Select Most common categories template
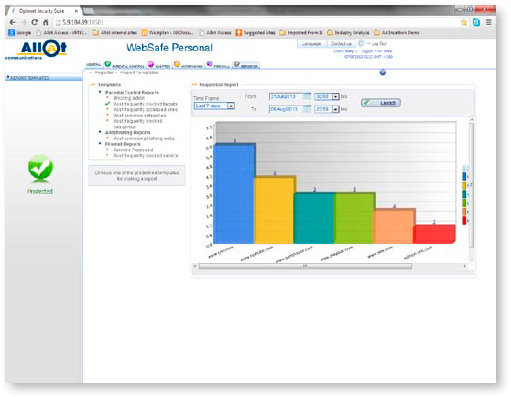Image resolution: width=511 pixels, height=397 pixels. click(140, 115)
